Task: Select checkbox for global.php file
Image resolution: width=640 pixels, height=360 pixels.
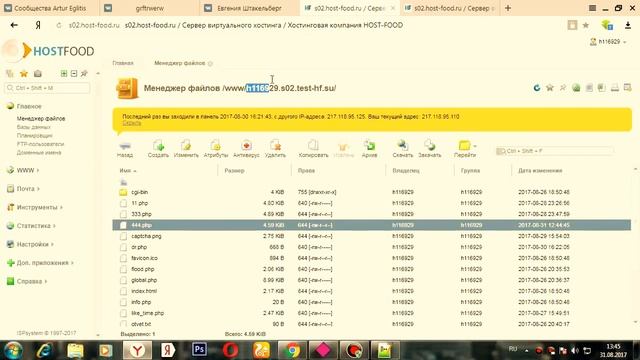Action: point(123,280)
